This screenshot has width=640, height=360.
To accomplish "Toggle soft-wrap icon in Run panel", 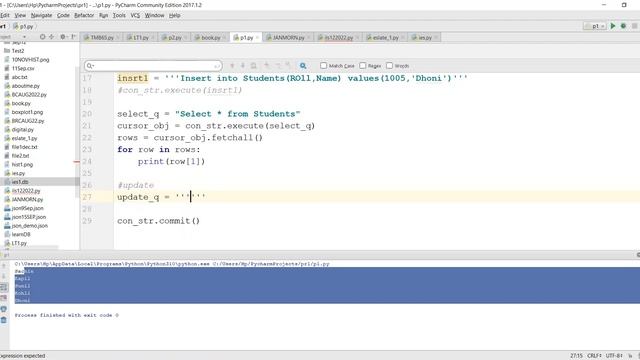I will 4,287.
